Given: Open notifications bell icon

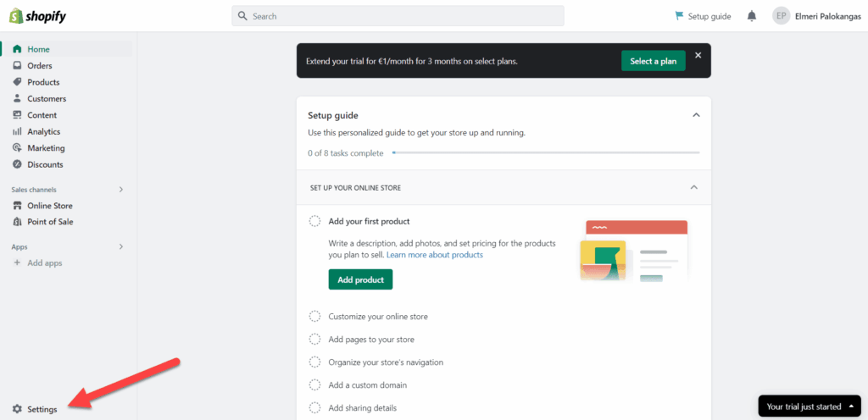Looking at the screenshot, I should pos(751,17).
